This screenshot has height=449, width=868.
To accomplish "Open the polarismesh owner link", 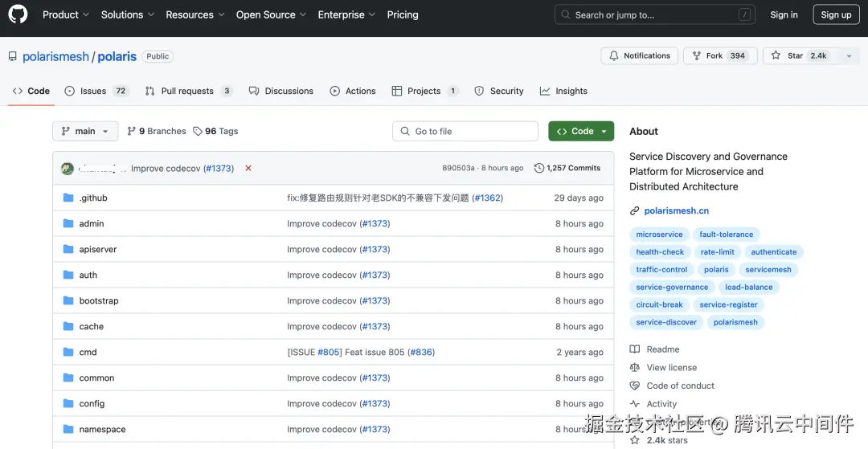I will [55, 56].
